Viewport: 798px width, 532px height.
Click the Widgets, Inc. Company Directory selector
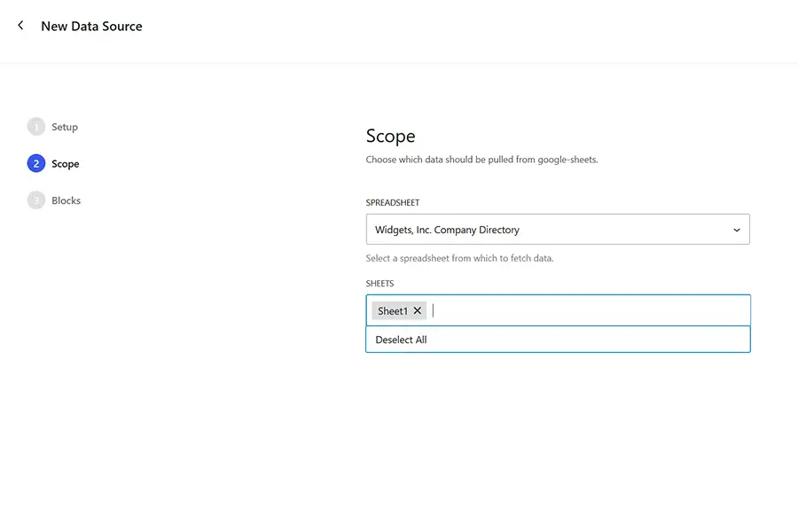click(x=558, y=229)
